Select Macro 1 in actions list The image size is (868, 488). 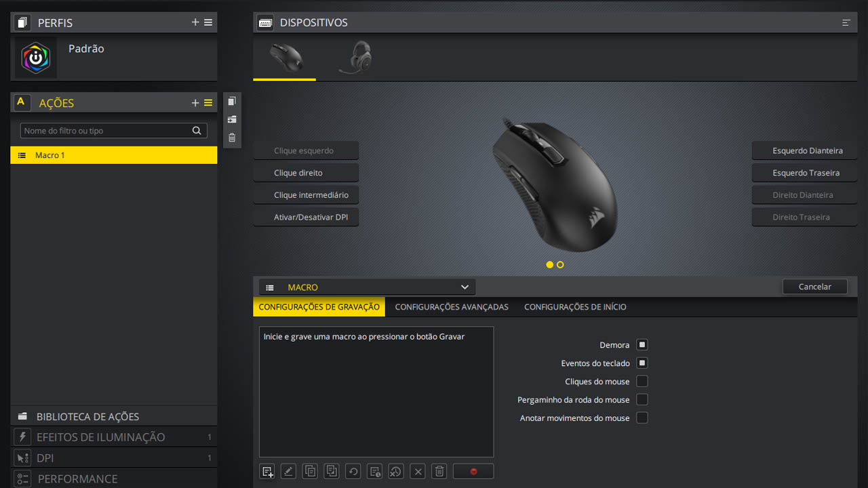click(114, 155)
